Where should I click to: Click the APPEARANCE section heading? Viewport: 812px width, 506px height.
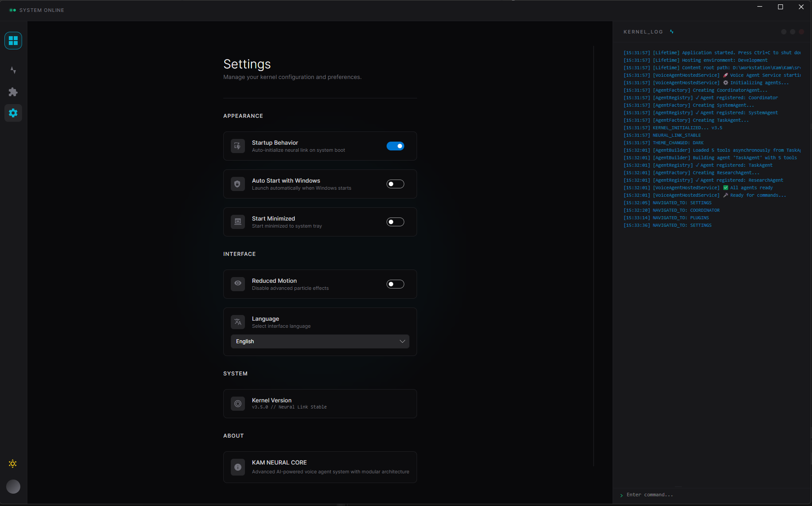point(243,116)
